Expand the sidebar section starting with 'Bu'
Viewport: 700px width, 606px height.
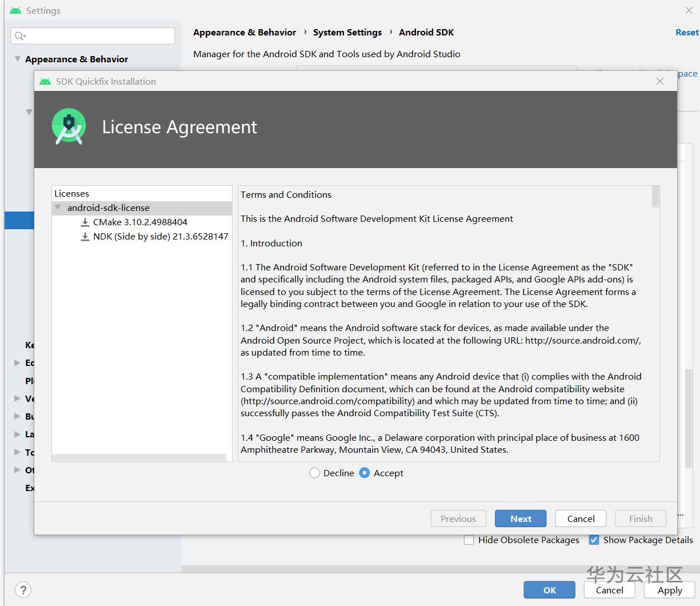point(17,416)
